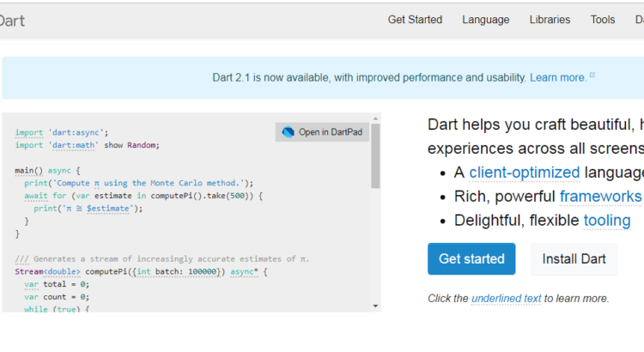The height and width of the screenshot is (352, 644).
Task: Open the Language navigation item
Action: (x=485, y=20)
